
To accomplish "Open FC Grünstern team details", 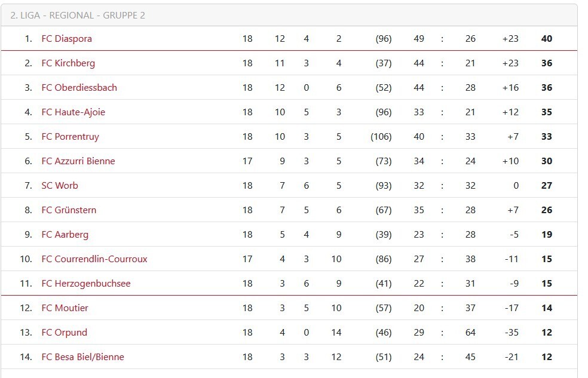I will (69, 210).
